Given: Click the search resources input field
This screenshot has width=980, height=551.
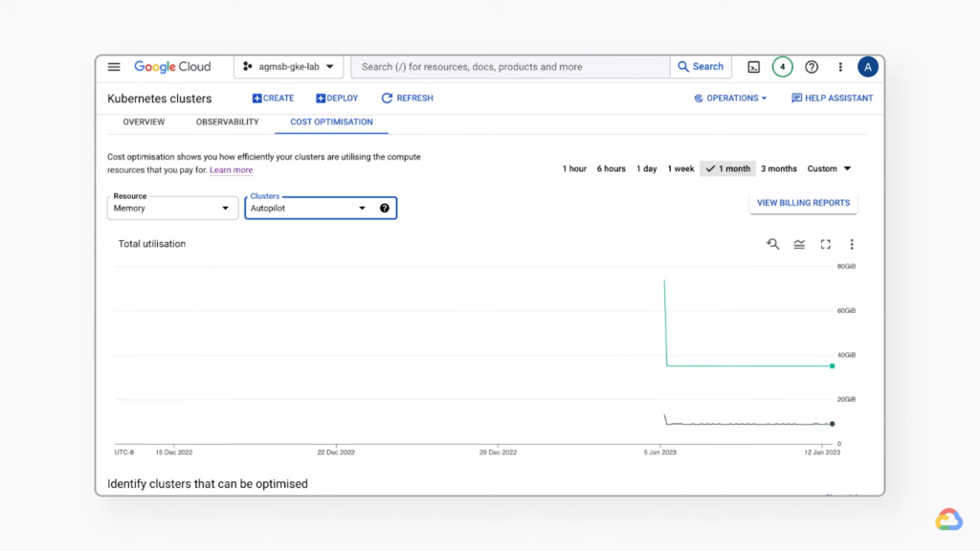Looking at the screenshot, I should click(507, 66).
